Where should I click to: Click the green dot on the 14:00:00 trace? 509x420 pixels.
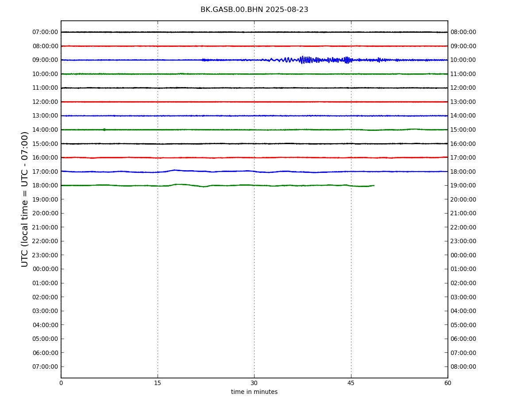(104, 130)
